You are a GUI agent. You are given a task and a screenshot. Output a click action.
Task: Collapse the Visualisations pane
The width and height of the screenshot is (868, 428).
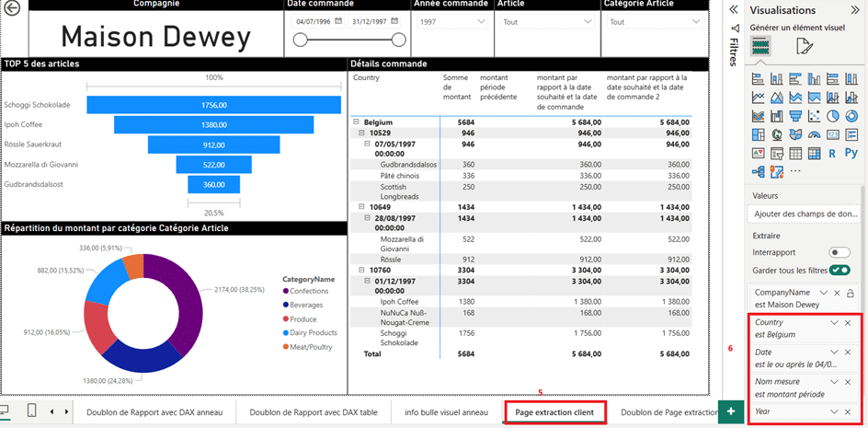coord(854,9)
